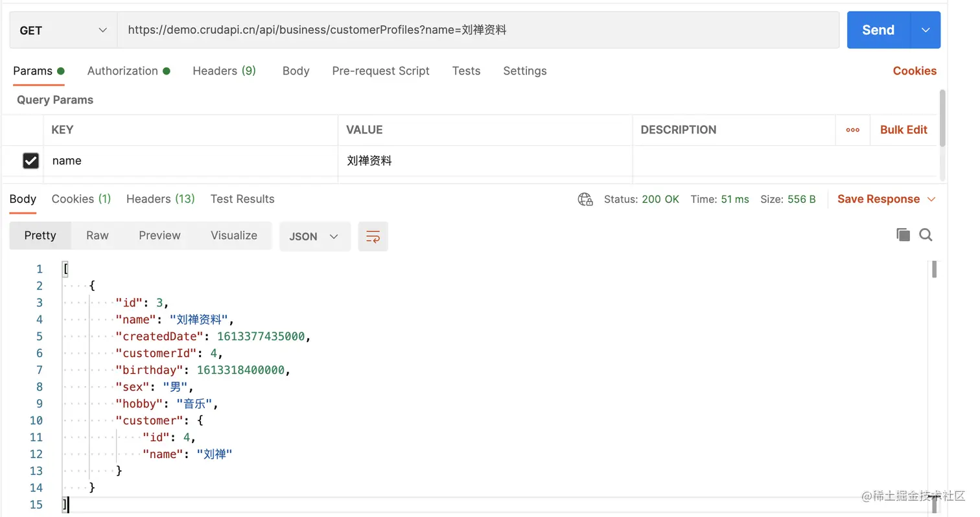Click the "customerId": 4 line
980x517 pixels.
(x=169, y=353)
